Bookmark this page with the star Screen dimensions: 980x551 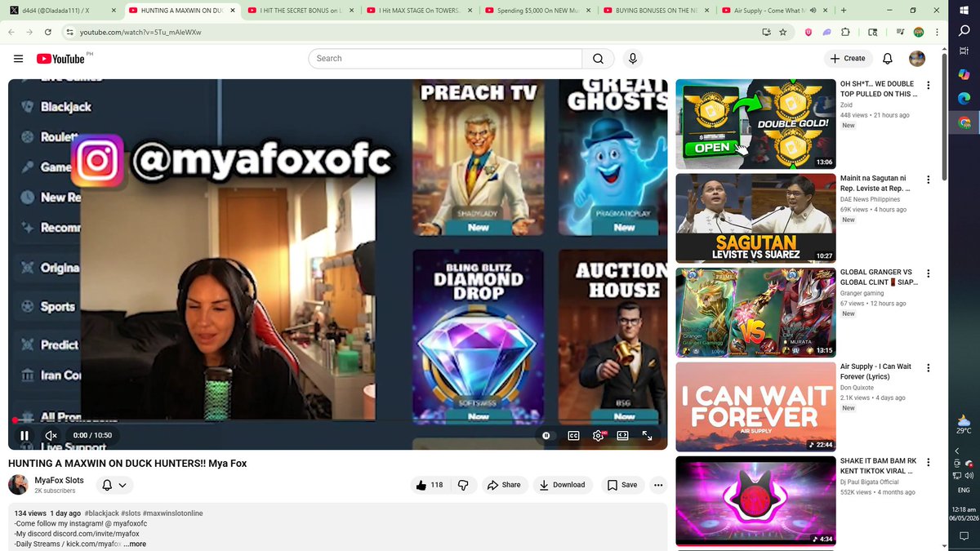pyautogui.click(x=783, y=32)
